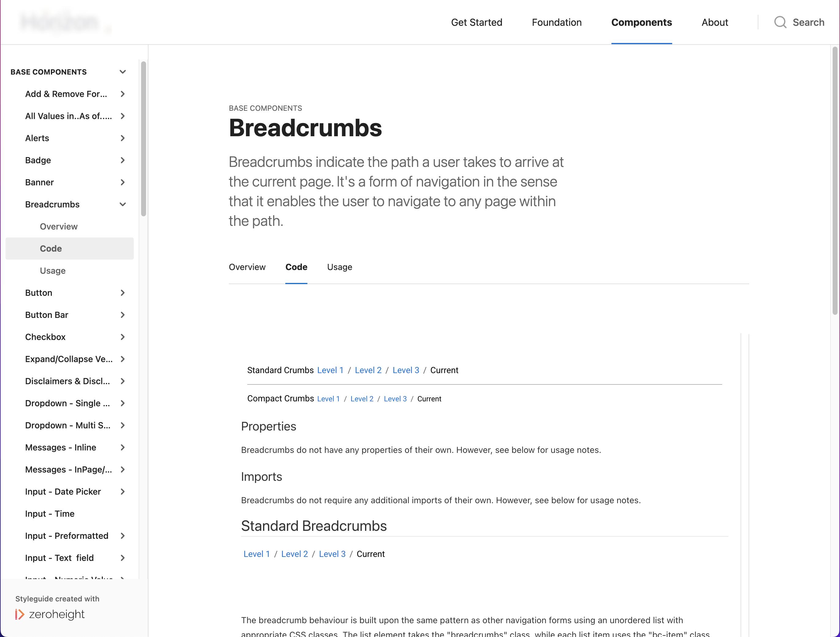
Task: Click Level 2 under Standard Breadcrumbs heading
Action: click(294, 554)
